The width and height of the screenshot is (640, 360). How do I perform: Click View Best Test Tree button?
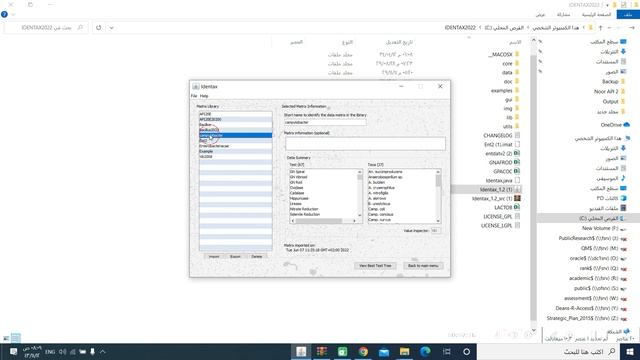(x=375, y=266)
